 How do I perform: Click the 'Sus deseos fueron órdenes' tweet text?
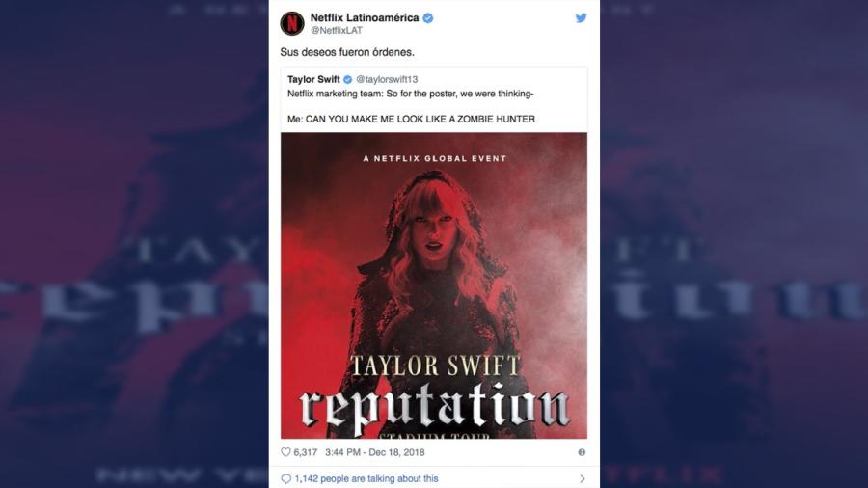[x=347, y=52]
